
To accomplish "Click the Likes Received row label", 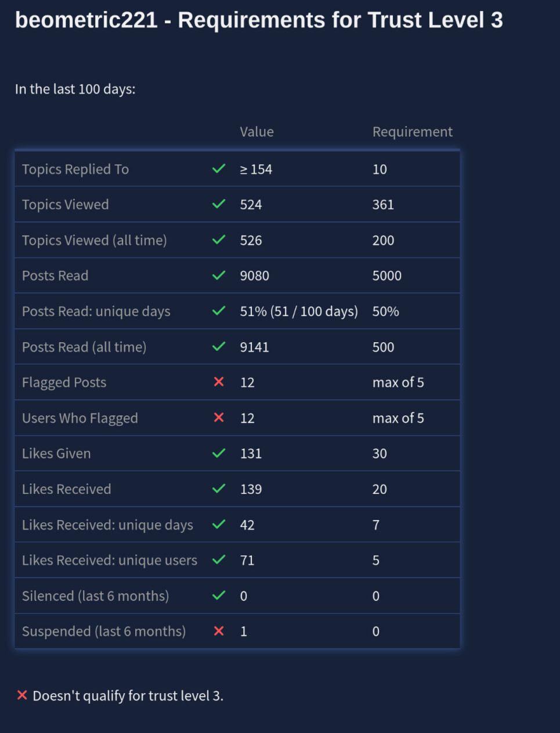I will point(67,489).
